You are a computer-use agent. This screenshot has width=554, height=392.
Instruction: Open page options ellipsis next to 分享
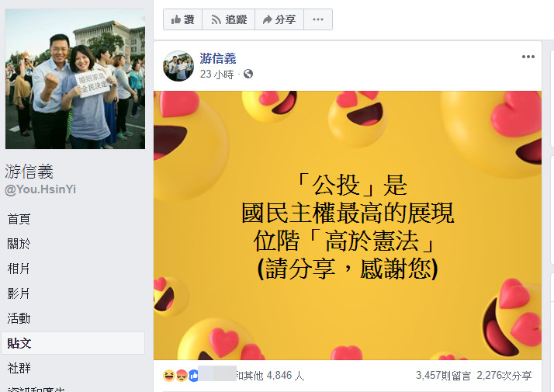[x=318, y=19]
